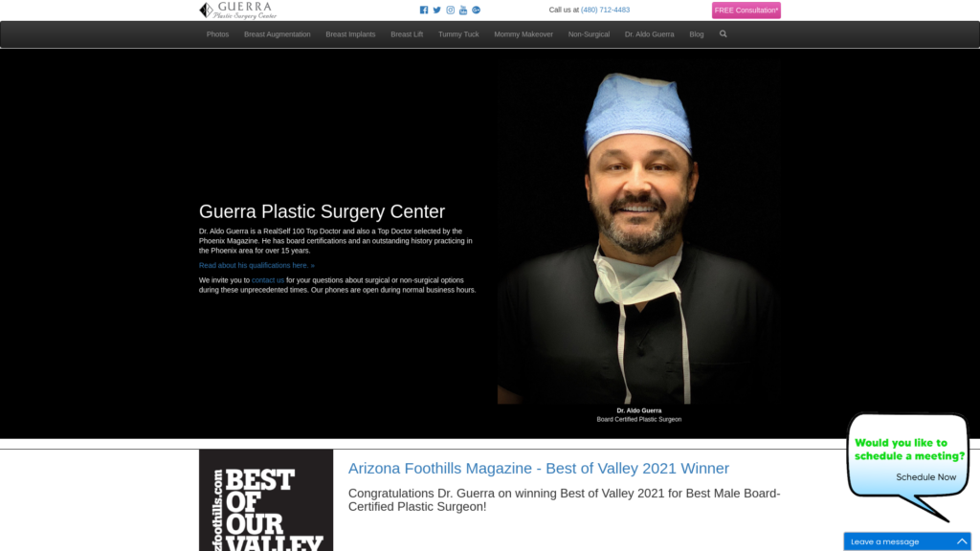Open the Breast Augmentation menu item

point(277,34)
